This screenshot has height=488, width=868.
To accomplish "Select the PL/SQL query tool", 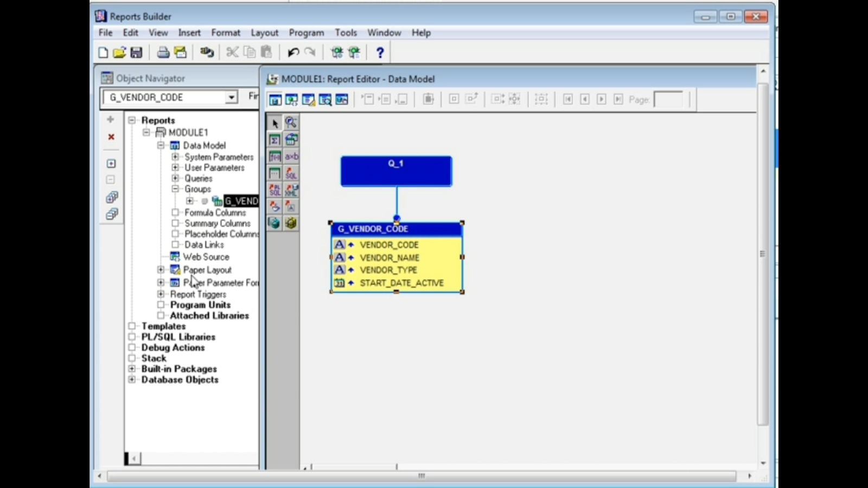I will 275,190.
